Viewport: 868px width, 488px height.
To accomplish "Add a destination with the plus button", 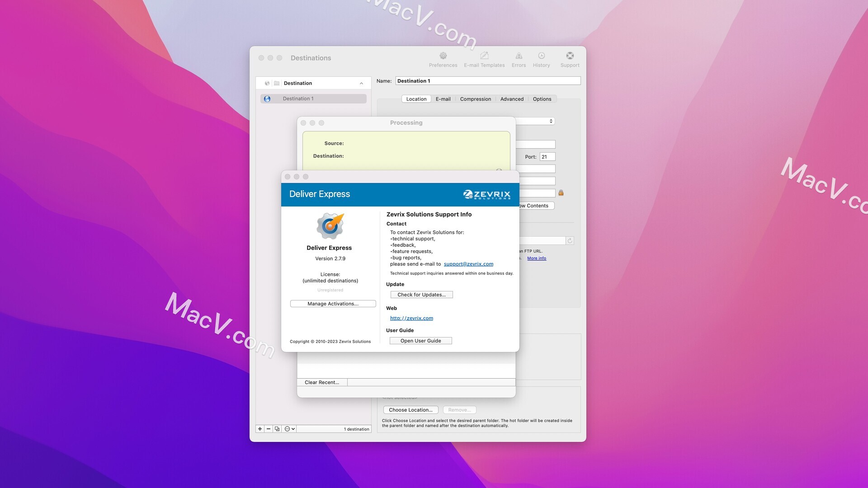I will [x=260, y=429].
